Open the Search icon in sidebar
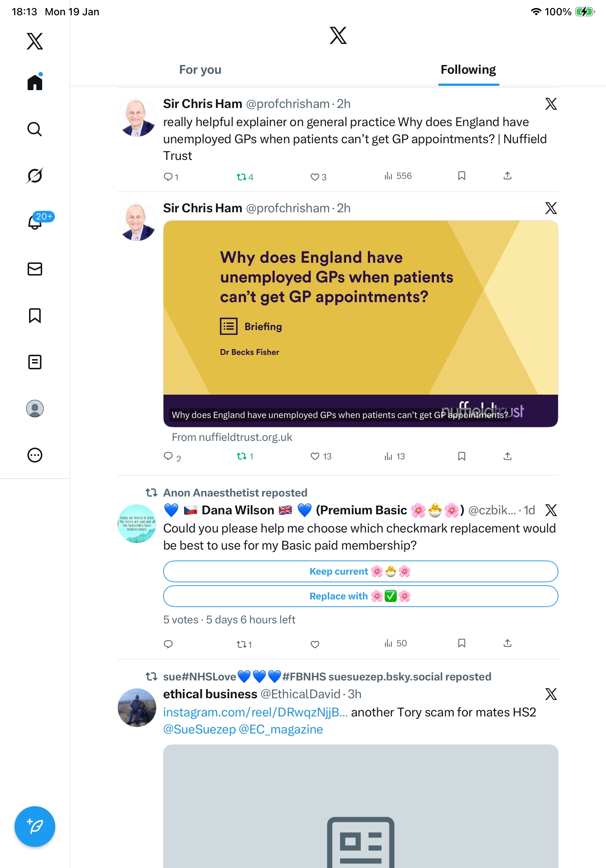 (x=35, y=129)
